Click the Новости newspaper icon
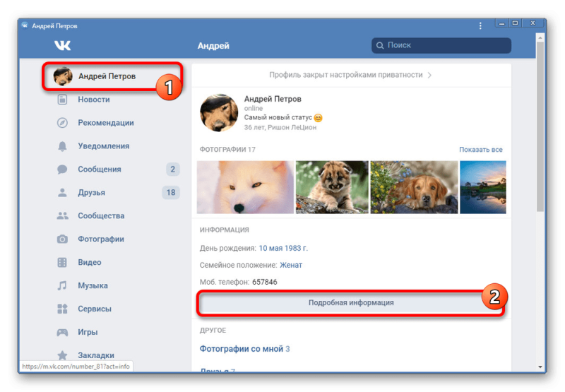 pyautogui.click(x=62, y=100)
